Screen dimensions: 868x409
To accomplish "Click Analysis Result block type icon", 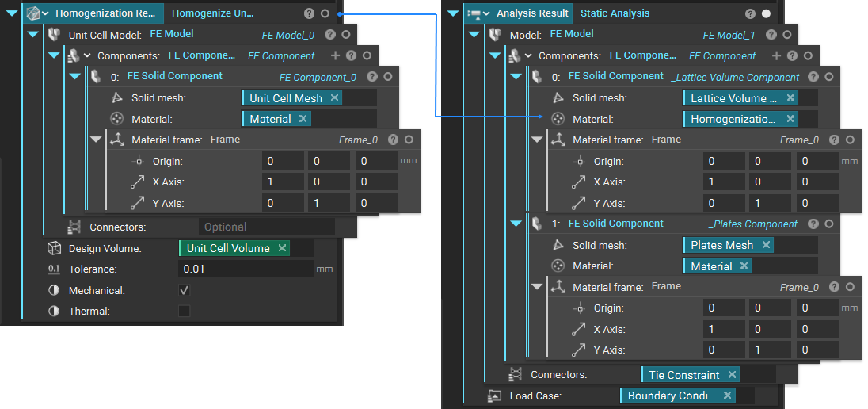I will 474,13.
